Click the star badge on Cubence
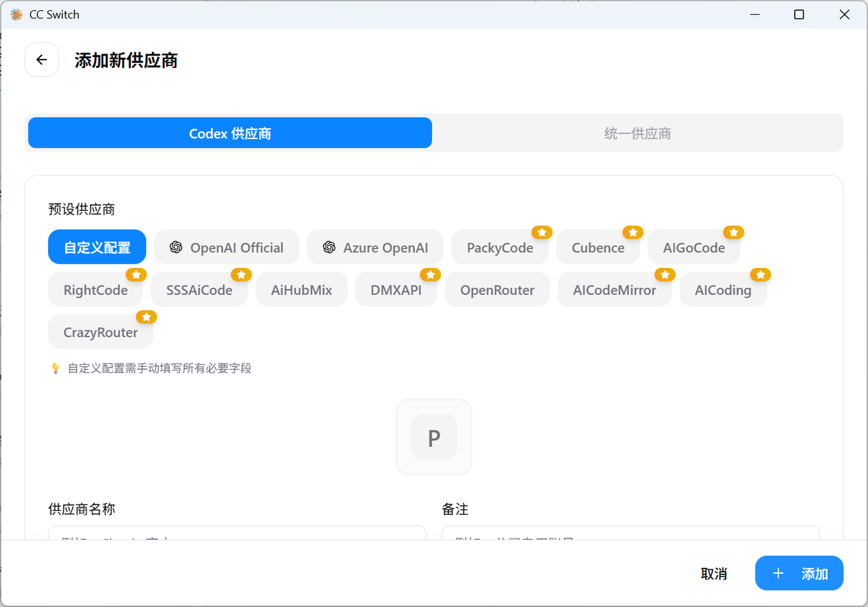Image resolution: width=868 pixels, height=607 pixels. coord(633,233)
